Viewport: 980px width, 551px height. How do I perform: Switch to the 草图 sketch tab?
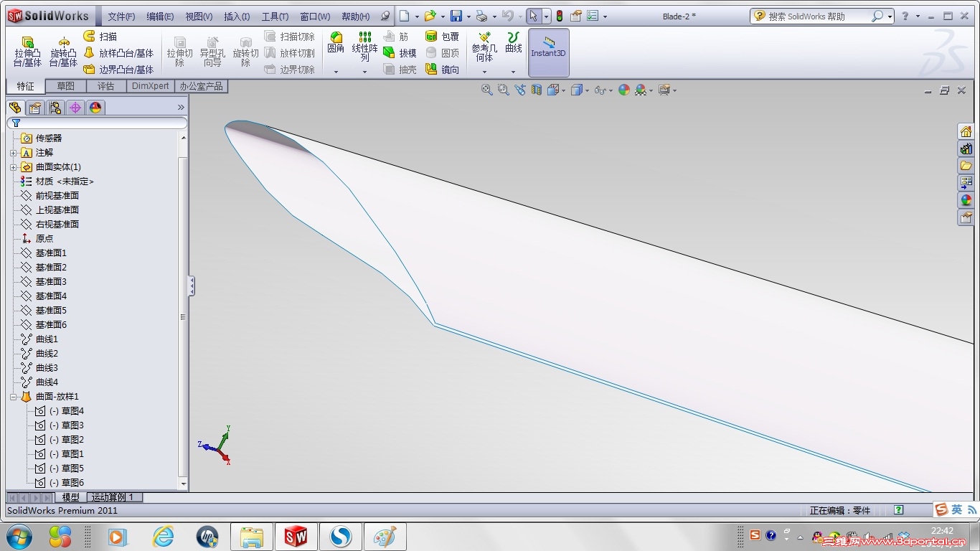[x=66, y=86]
